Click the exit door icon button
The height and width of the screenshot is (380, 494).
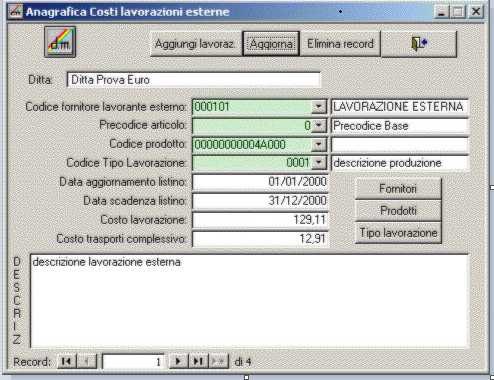419,44
